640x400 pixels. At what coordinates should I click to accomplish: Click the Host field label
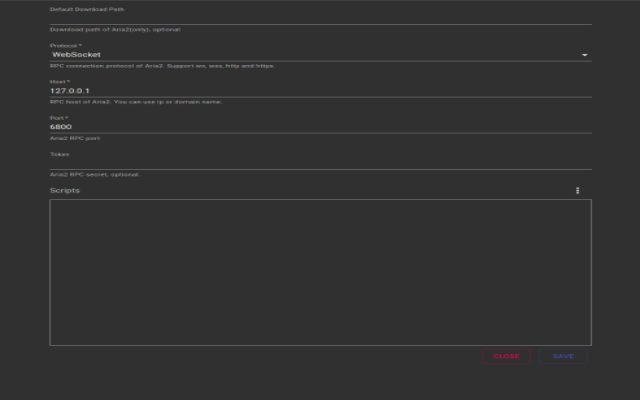60,82
